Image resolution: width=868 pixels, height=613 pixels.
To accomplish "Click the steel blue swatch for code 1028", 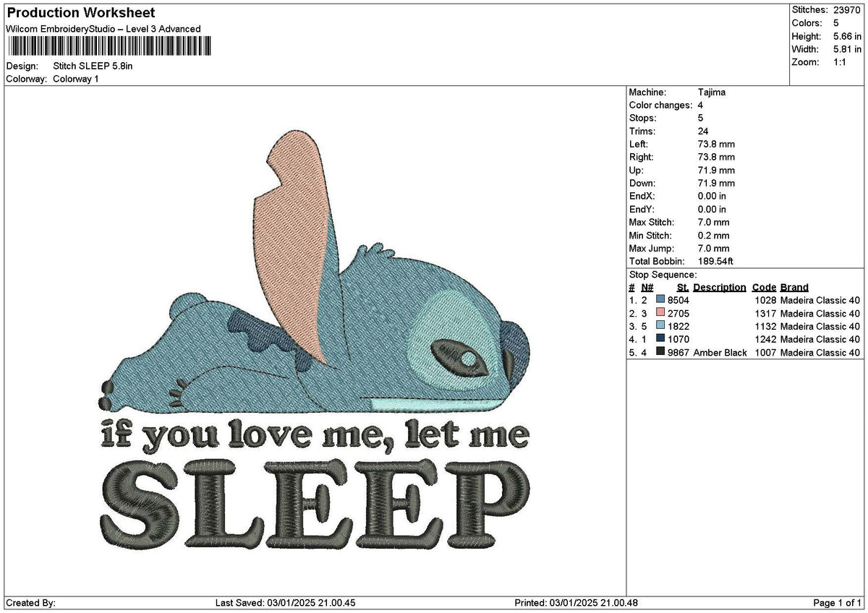I will [660, 300].
